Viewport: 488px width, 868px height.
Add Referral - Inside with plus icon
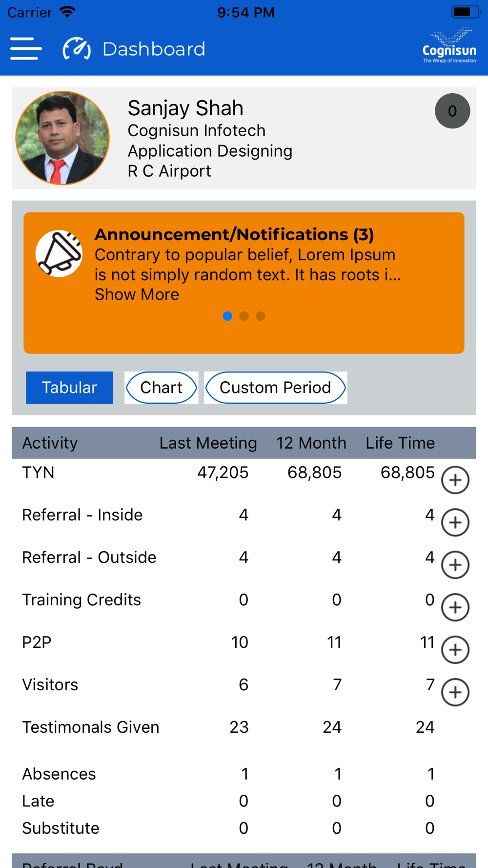pos(455,522)
